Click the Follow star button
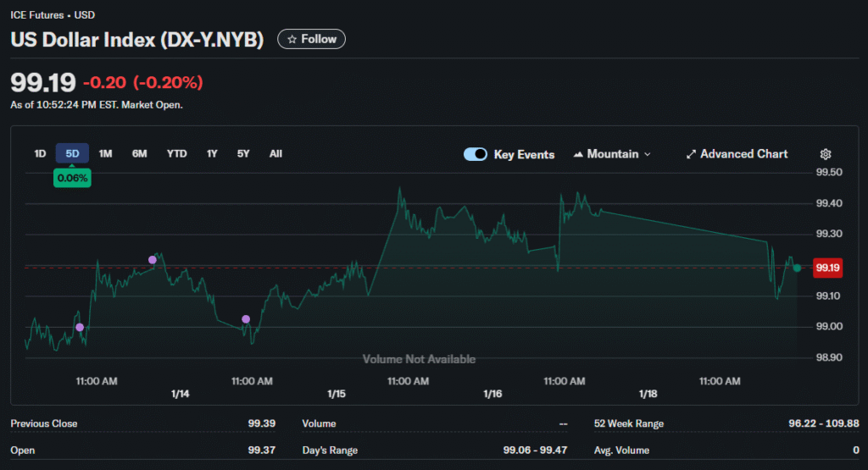 click(x=311, y=39)
